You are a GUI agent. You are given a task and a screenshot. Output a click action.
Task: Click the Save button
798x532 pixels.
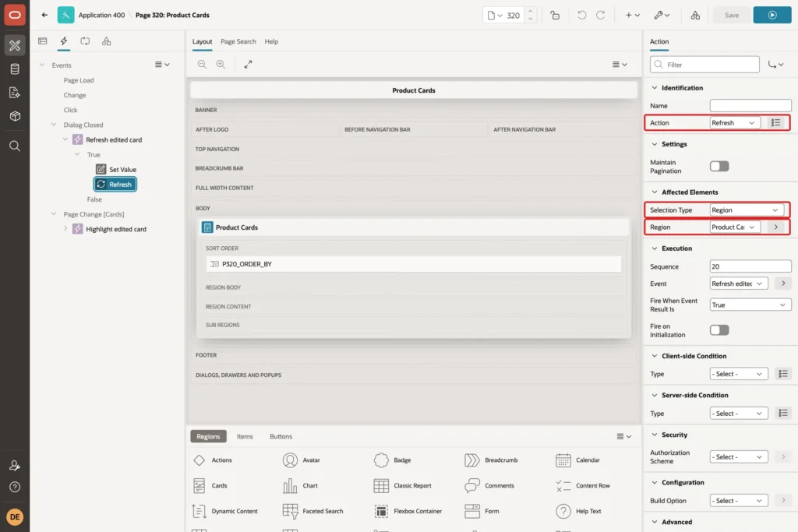tap(731, 16)
